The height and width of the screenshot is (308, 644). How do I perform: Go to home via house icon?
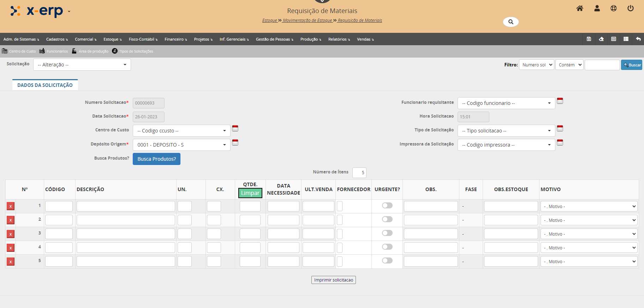[x=580, y=8]
